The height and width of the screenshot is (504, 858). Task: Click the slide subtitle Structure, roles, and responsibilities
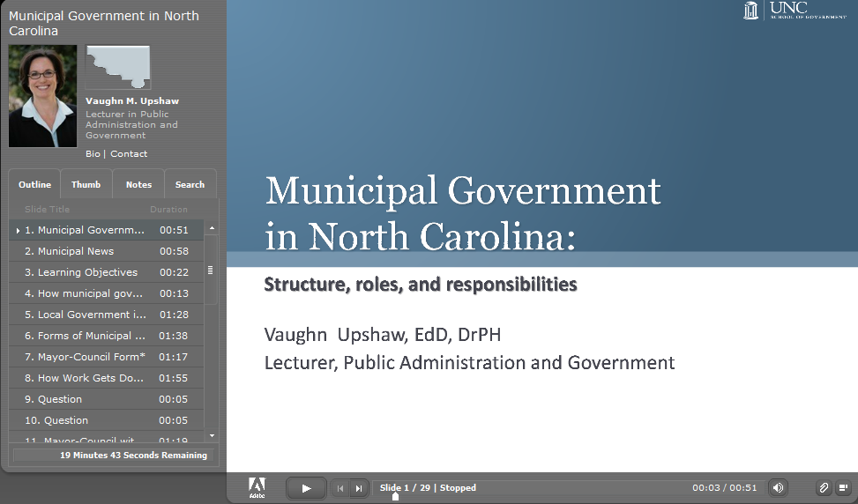point(421,285)
